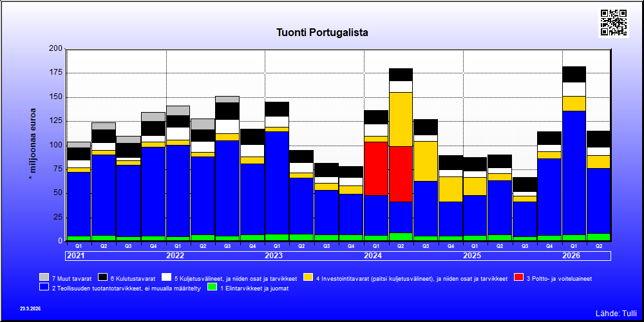Click the blue swatch for 2 Teollisuuden tuotantotarvikkeet
This screenshot has height=322, width=644.
pyautogui.click(x=44, y=287)
